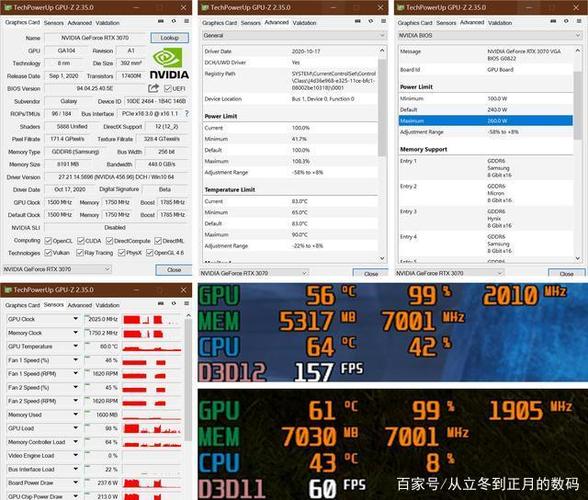Screen dimensions: 588x500
Task: Click Close button in the General Advanced window
Action: pyautogui.click(x=371, y=273)
